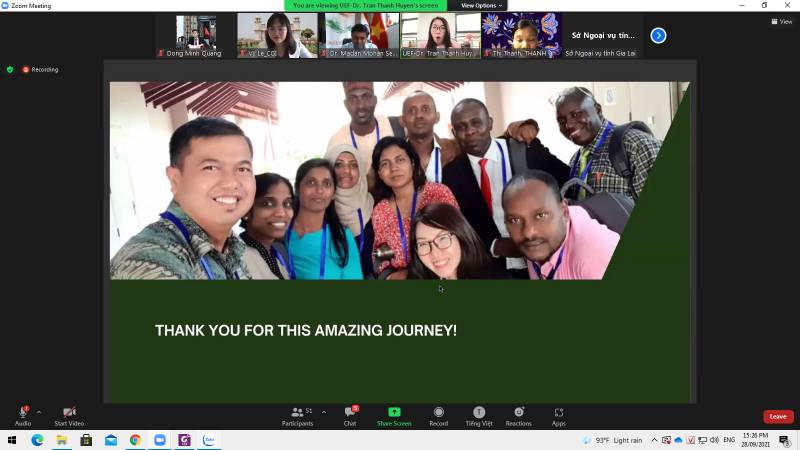Viewport: 800px width, 450px height.
Task: Click the red Leave button
Action: [777, 416]
